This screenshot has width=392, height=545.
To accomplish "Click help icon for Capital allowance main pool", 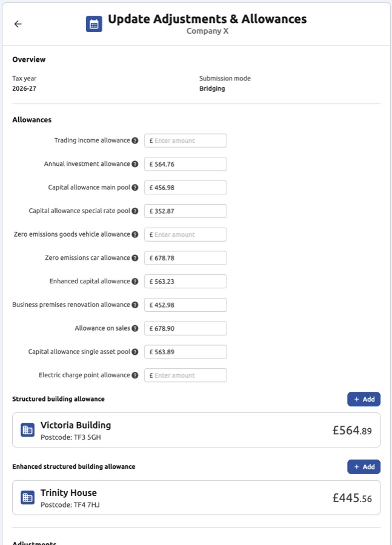I will pos(135,188).
